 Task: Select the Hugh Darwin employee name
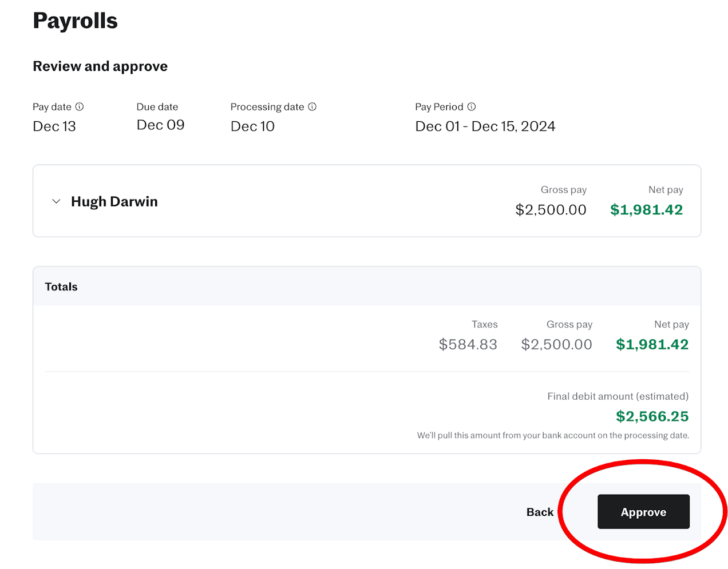tap(114, 201)
